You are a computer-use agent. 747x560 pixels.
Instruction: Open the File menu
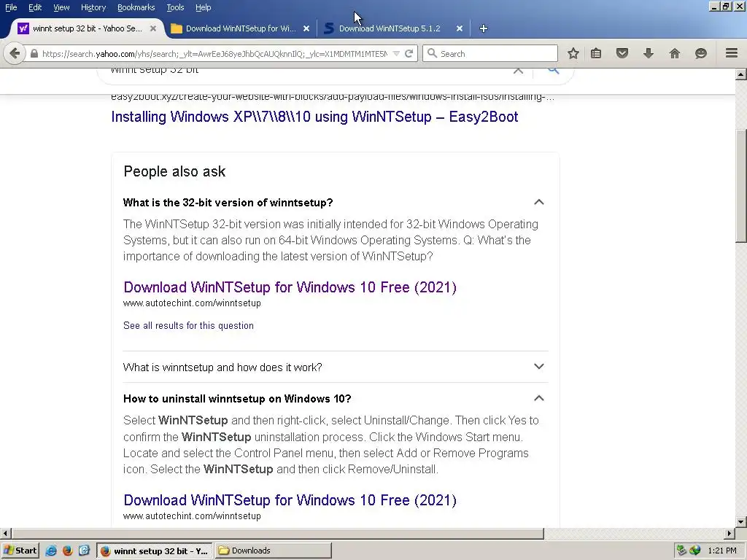point(11,7)
